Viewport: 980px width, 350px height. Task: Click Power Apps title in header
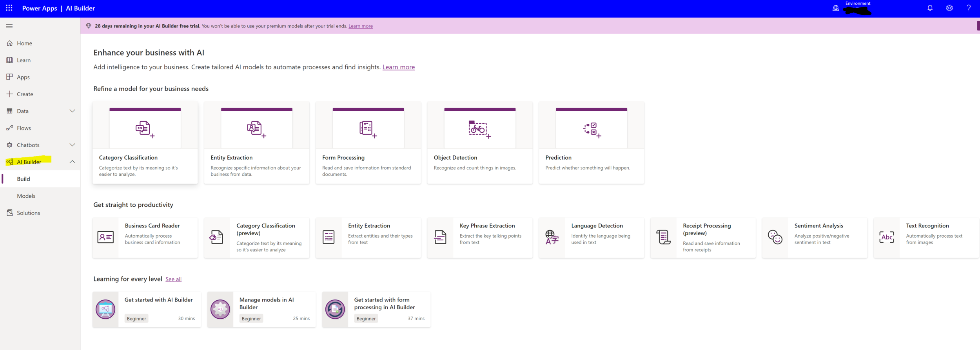[40, 8]
